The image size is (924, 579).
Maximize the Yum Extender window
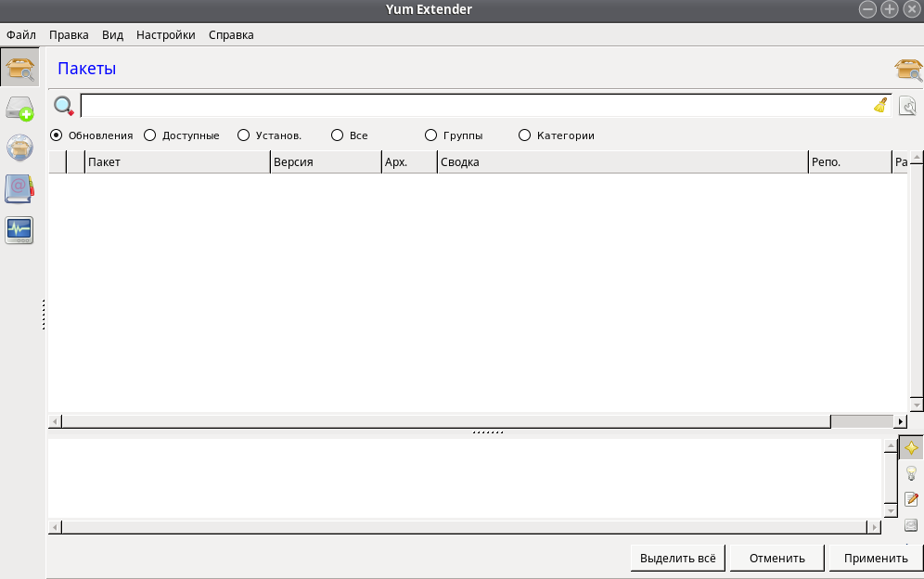point(890,9)
